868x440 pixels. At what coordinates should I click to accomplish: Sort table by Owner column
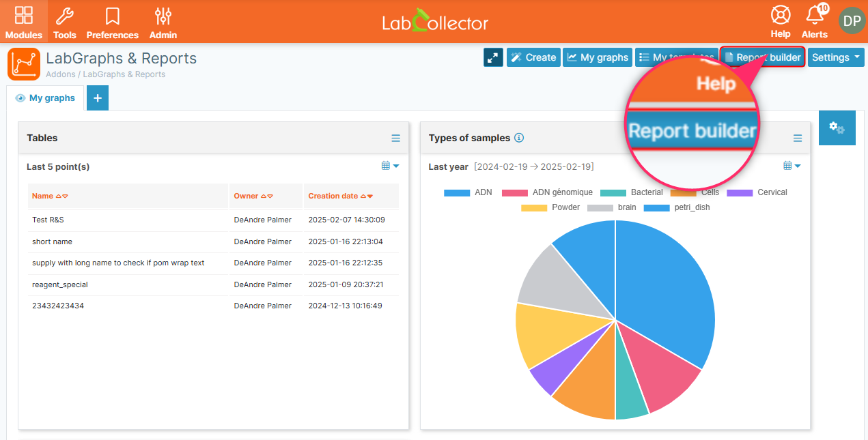coord(253,196)
